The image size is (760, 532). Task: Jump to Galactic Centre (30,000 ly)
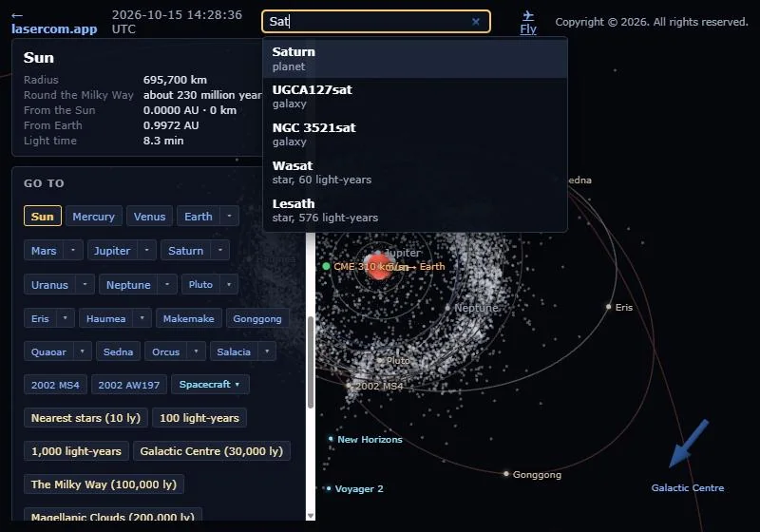tap(211, 451)
